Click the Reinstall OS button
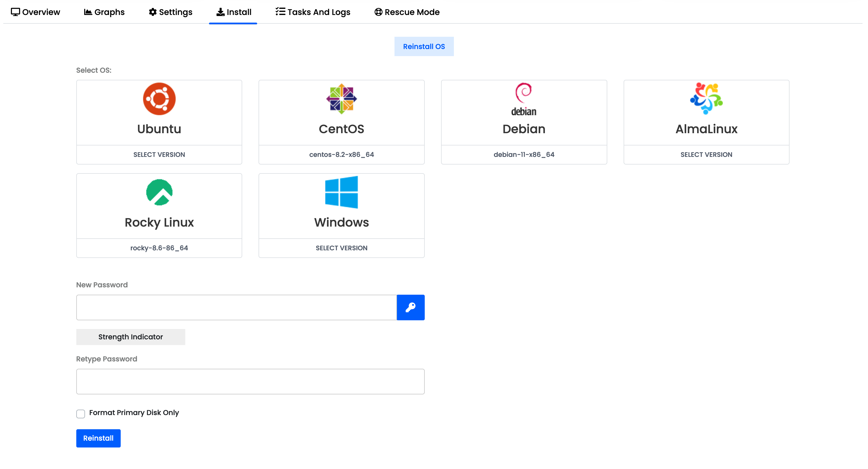The height and width of the screenshot is (469, 868). 424,47
